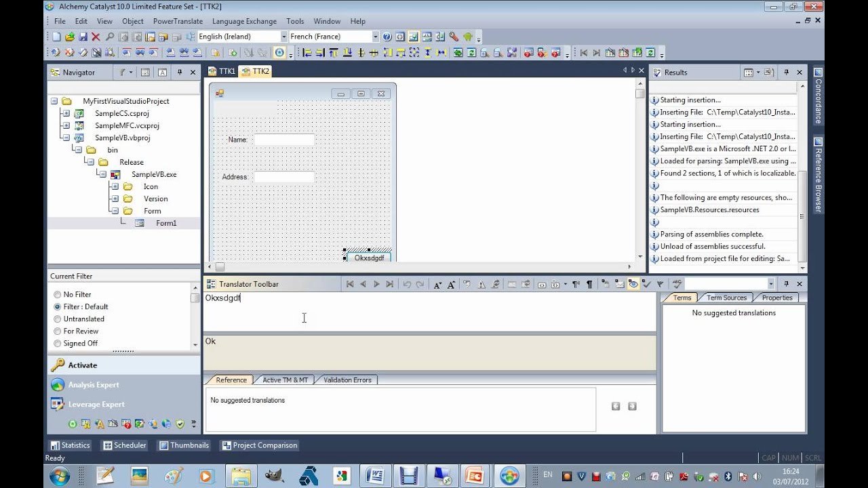Expand the SampleCS.csproj tree node

point(66,113)
